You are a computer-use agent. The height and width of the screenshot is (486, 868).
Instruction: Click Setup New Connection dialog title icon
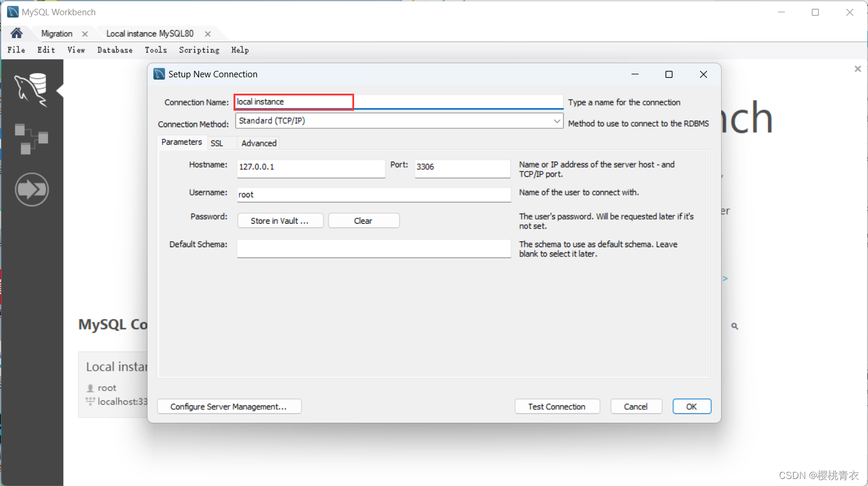tap(159, 74)
